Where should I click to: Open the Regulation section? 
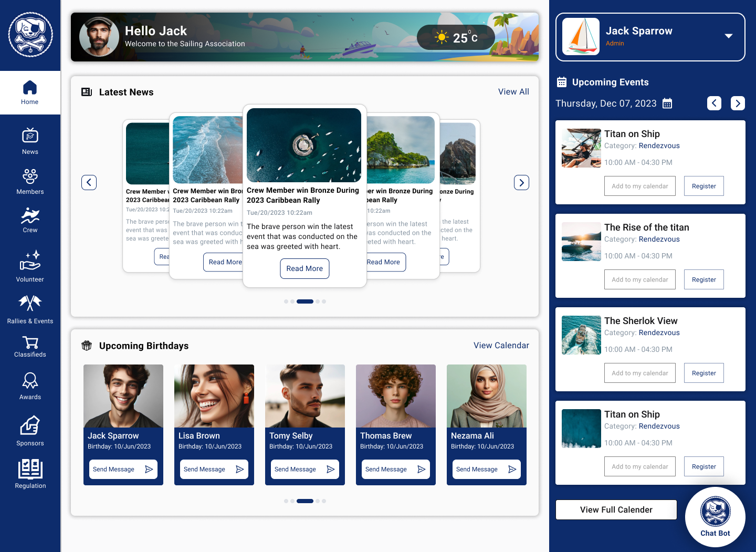click(x=30, y=474)
